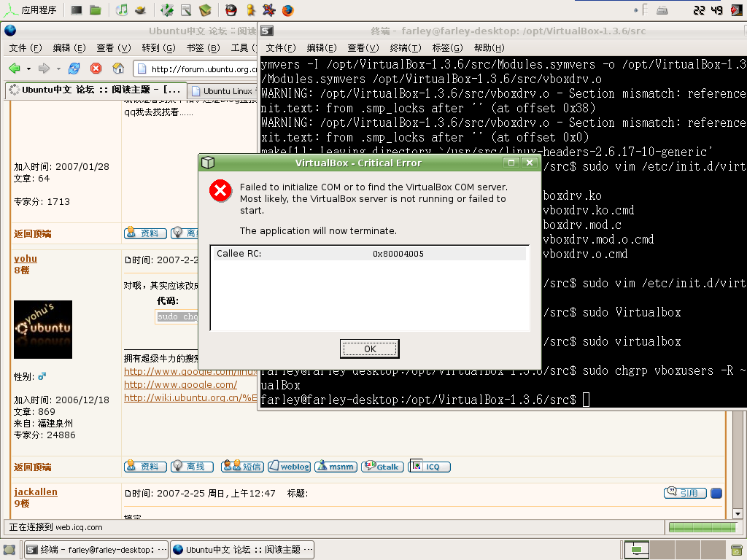Launch the music player from the panel
Image resolution: width=747 pixels, height=560 pixels.
pos(122,10)
